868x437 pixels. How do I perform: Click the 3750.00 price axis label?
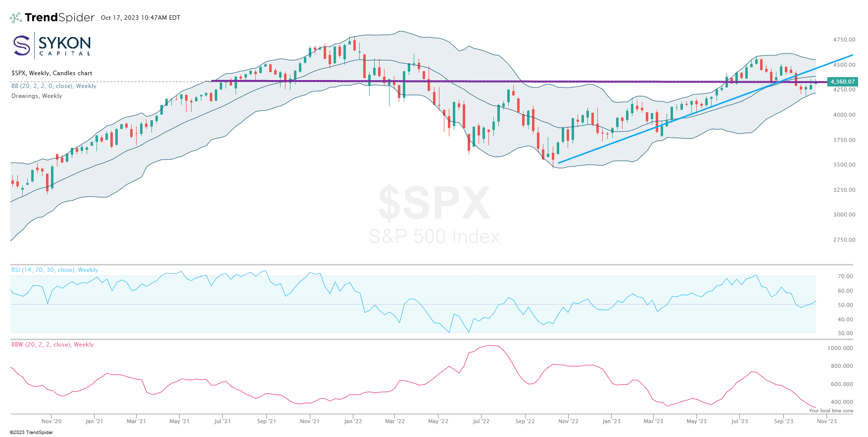(x=844, y=140)
